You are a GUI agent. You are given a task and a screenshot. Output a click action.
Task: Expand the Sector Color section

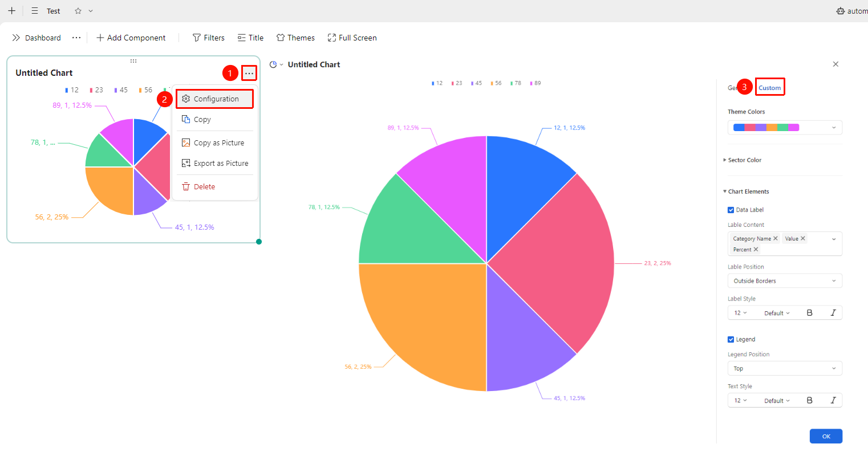[743, 160]
